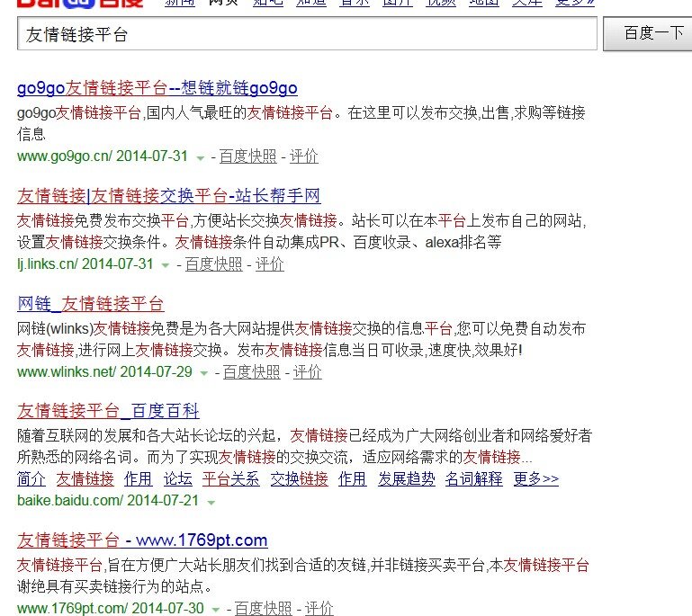Viewport: 692px width, 616px height.
Task: Click 更多>> in the 百度百科 sublinks
Action: point(535,479)
